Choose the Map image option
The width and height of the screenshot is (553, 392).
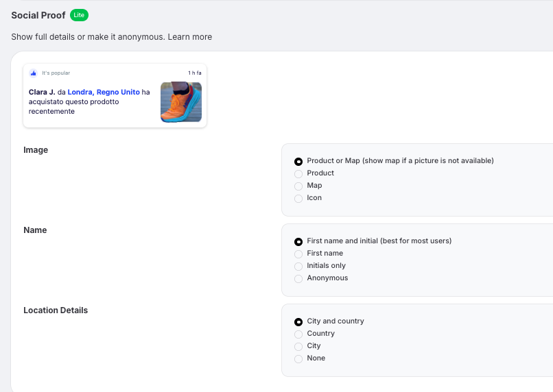[x=298, y=186]
